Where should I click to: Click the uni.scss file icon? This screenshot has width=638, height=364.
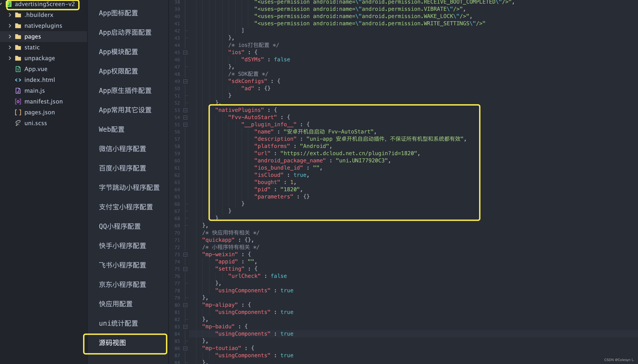coord(18,123)
